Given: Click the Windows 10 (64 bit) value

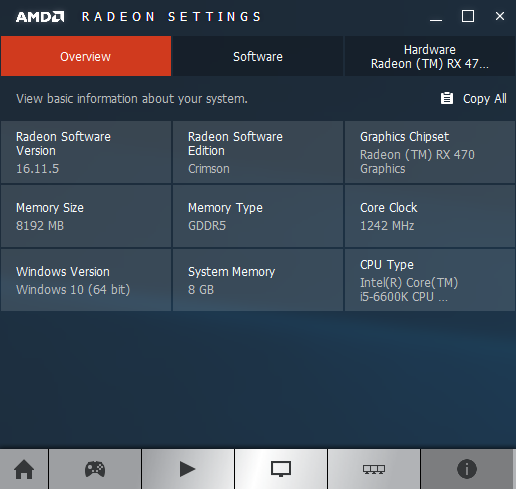Looking at the screenshot, I should (73, 290).
